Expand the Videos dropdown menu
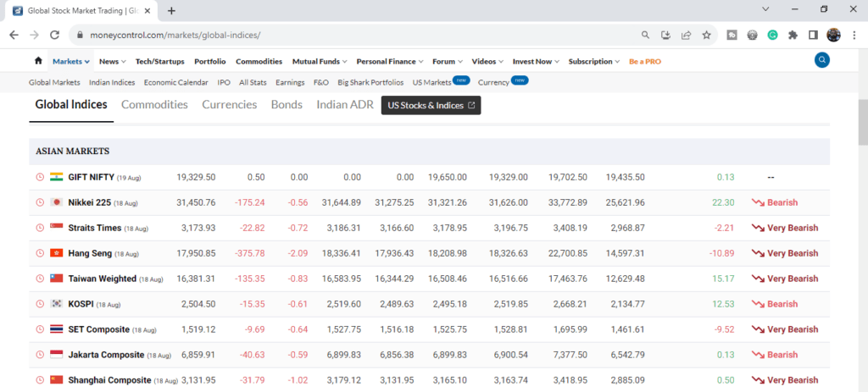The image size is (868, 392). [487, 61]
